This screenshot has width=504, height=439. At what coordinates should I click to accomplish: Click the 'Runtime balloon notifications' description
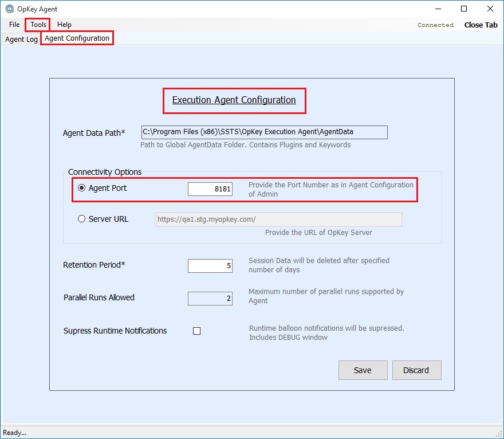pos(326,332)
